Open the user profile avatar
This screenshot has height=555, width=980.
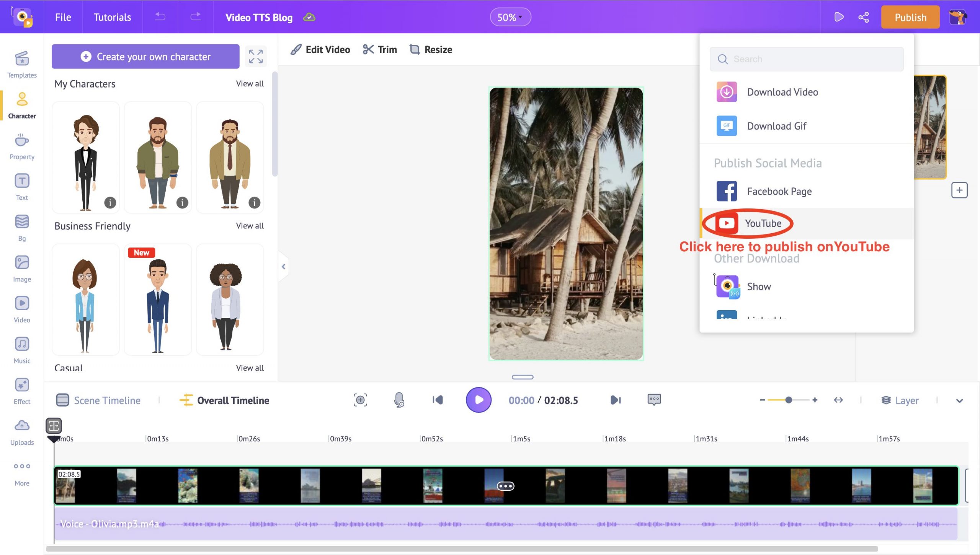958,17
